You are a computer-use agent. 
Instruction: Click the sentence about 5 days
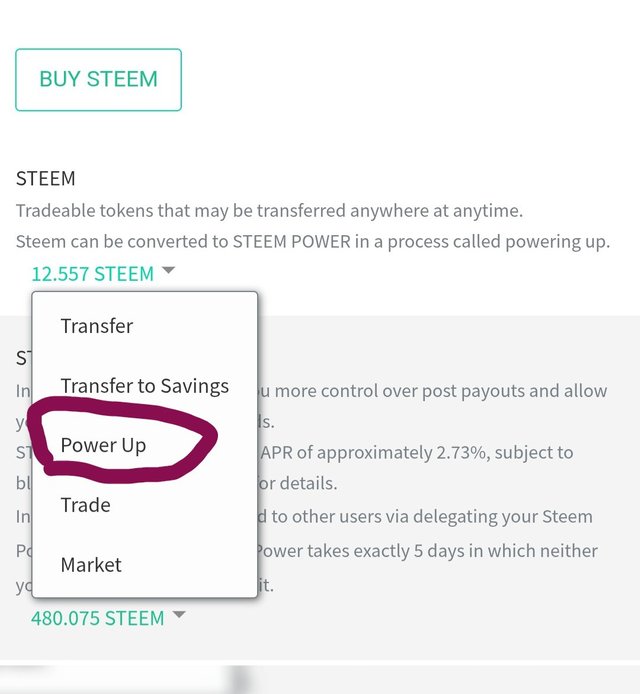coord(427,551)
